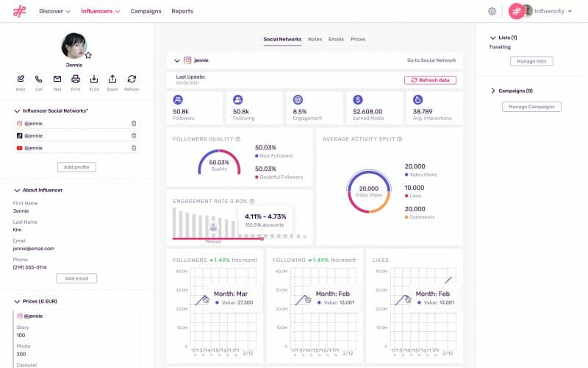
Task: Click the Add profile button
Action: tap(76, 167)
